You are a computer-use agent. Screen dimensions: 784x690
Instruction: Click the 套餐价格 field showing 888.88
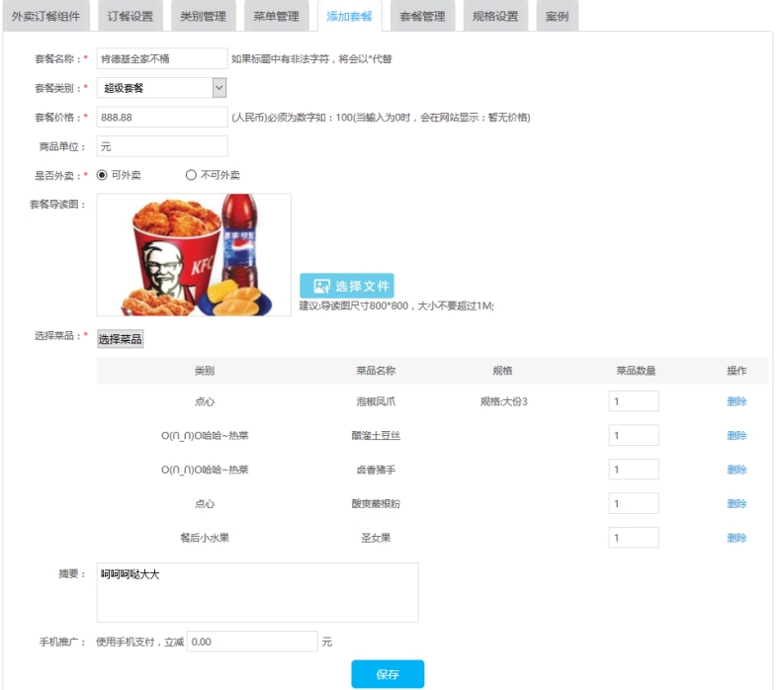coord(162,117)
